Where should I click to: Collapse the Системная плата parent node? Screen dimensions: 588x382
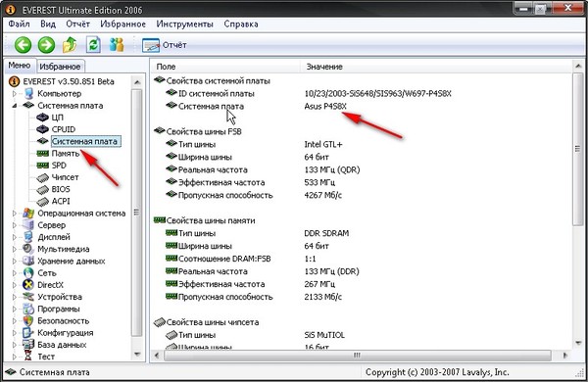(15, 106)
